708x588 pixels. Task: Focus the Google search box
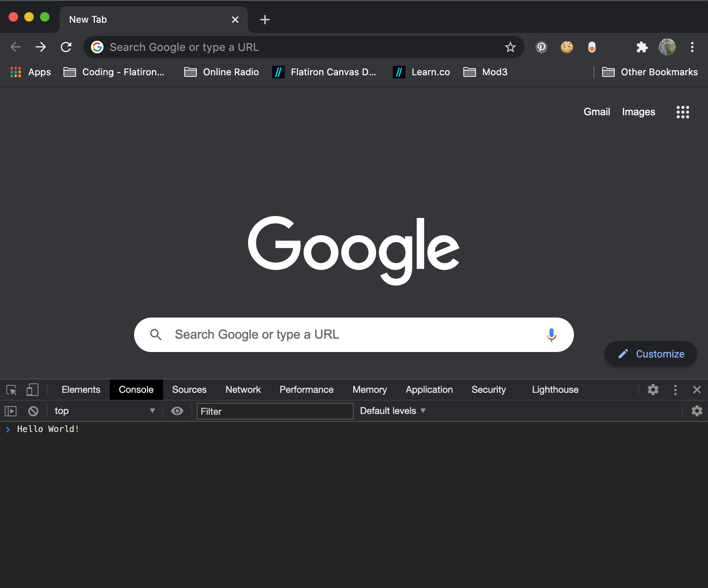354,335
